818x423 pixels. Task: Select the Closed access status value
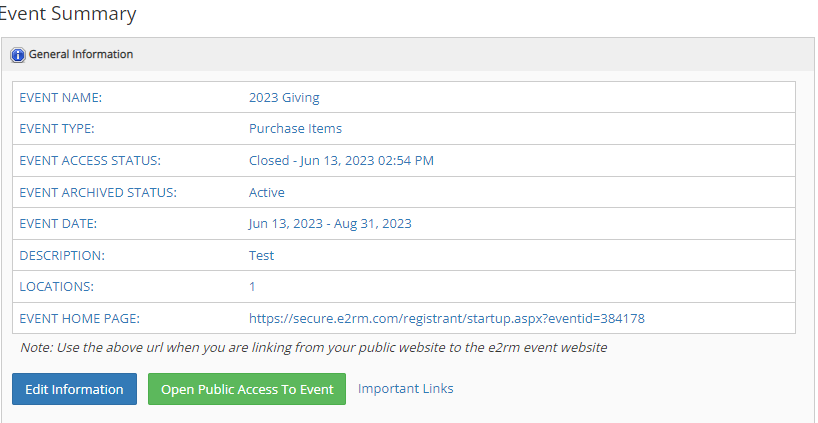pyautogui.click(x=341, y=161)
